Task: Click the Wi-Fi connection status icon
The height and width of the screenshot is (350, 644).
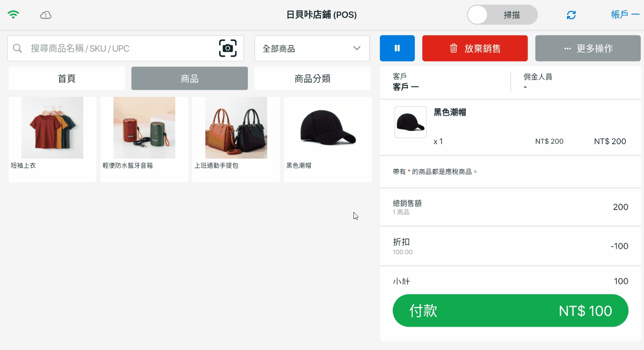Action: [x=13, y=15]
